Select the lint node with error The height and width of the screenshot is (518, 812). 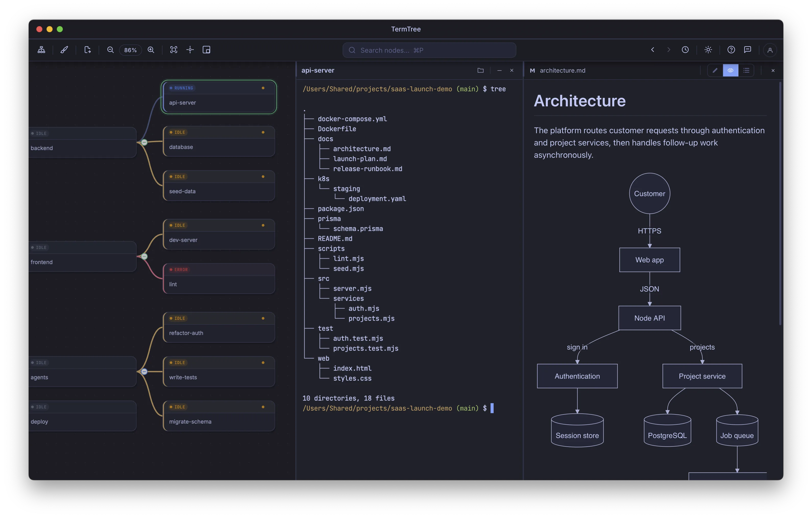(219, 278)
